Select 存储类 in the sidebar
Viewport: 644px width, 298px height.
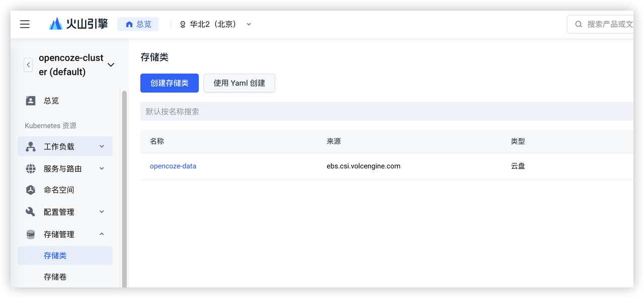point(55,256)
